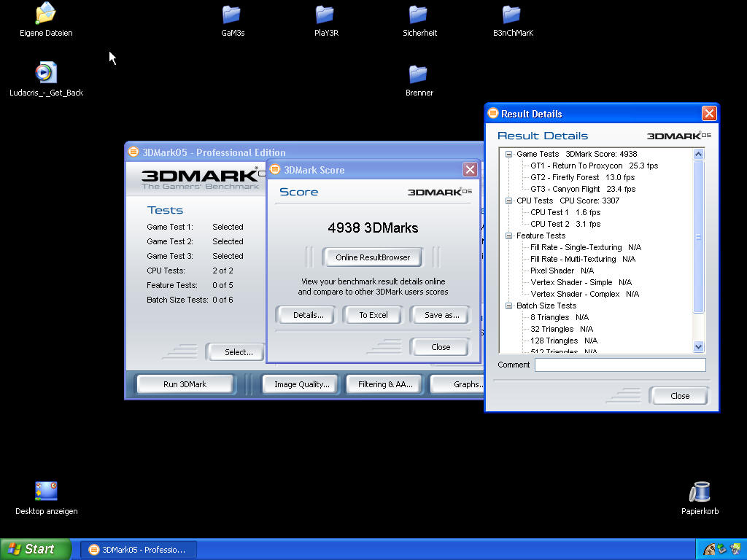Viewport: 747px width, 560px height.
Task: Open the Sicherheit folder icon
Action: (418, 15)
